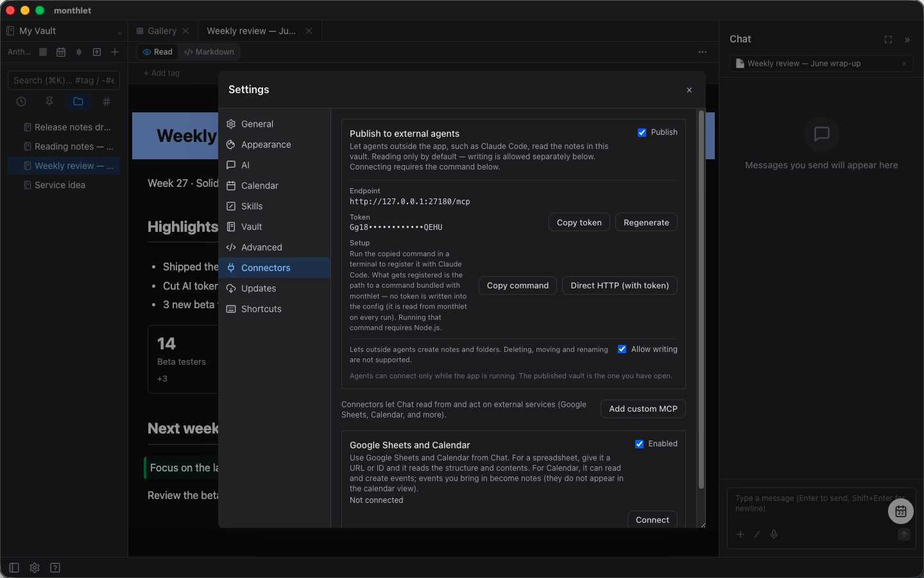Click the export upload icon in sidebar

[97, 52]
